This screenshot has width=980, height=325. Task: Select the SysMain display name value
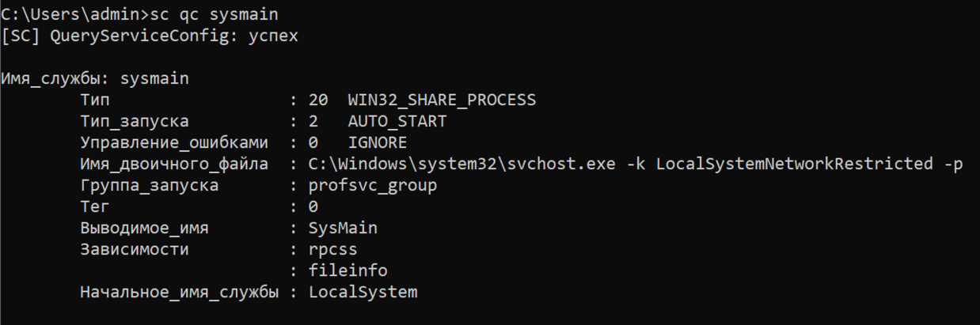tap(343, 229)
